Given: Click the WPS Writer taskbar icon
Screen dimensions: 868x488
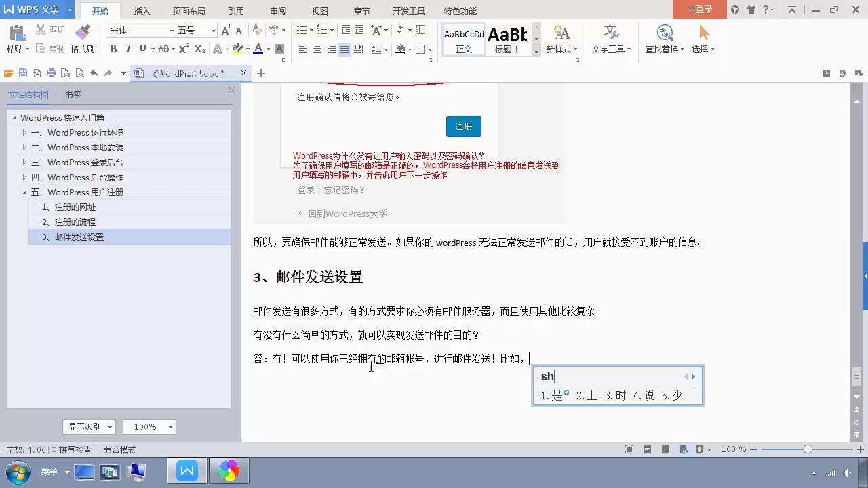Looking at the screenshot, I should coord(188,471).
